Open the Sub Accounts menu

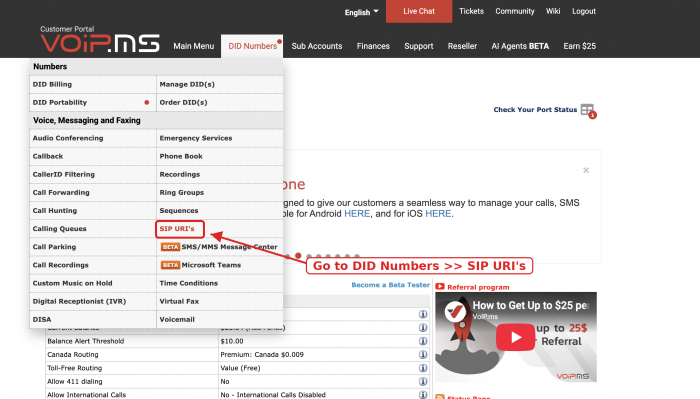[x=317, y=46]
